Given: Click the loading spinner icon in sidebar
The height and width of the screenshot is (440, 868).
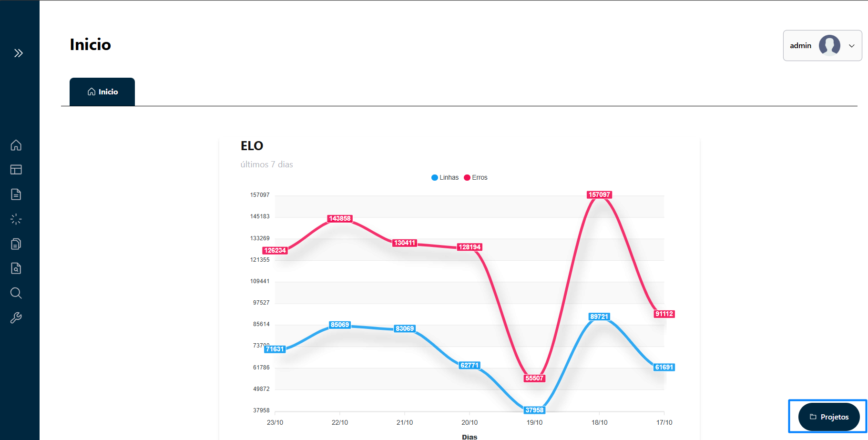Looking at the screenshot, I should point(16,219).
